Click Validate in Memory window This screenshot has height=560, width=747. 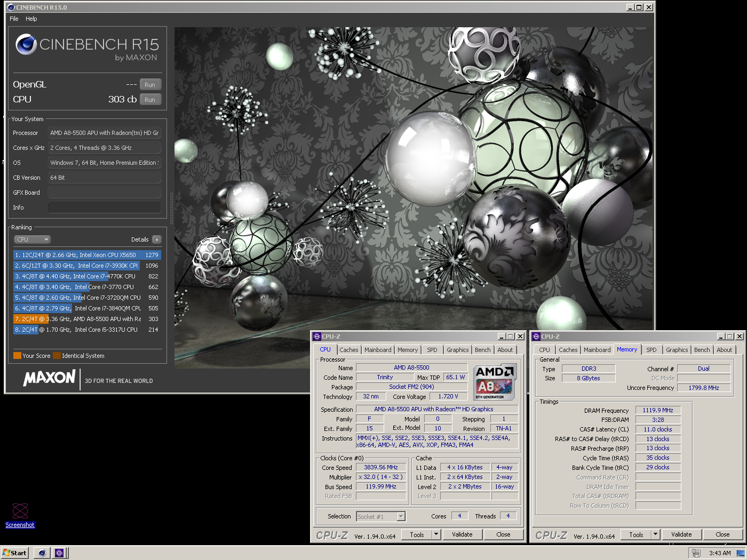point(681,534)
